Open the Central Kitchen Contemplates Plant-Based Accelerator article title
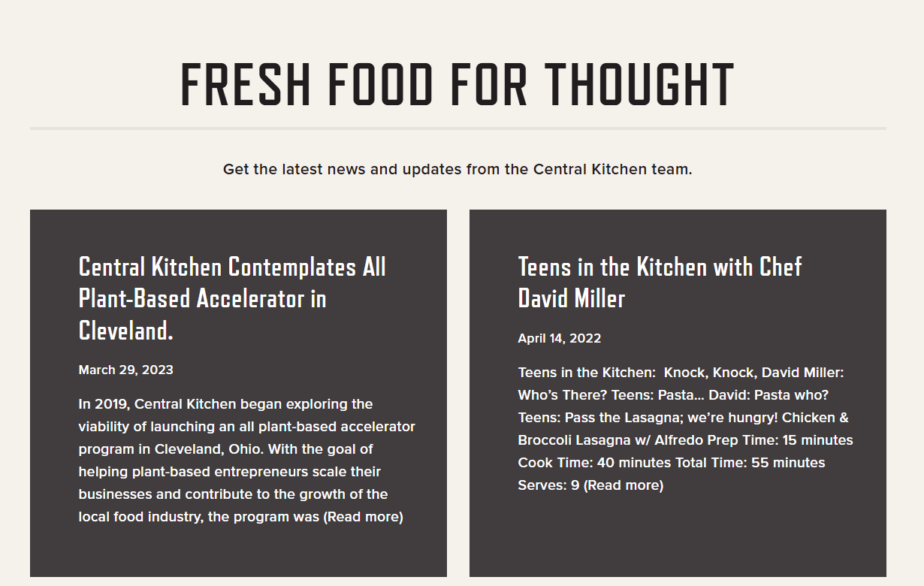Image resolution: width=924 pixels, height=586 pixels. 232,298
